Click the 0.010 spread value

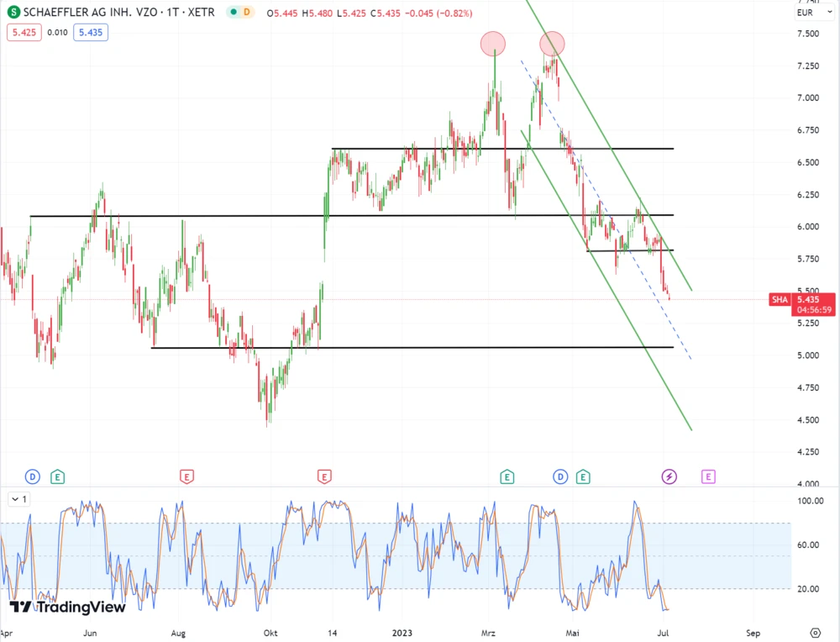(57, 32)
